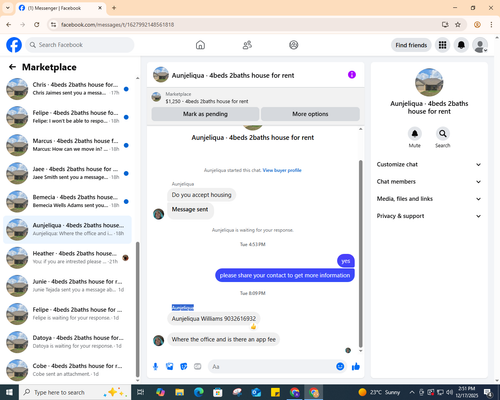Bookmark this page with the star icon

pyautogui.click(x=458, y=25)
